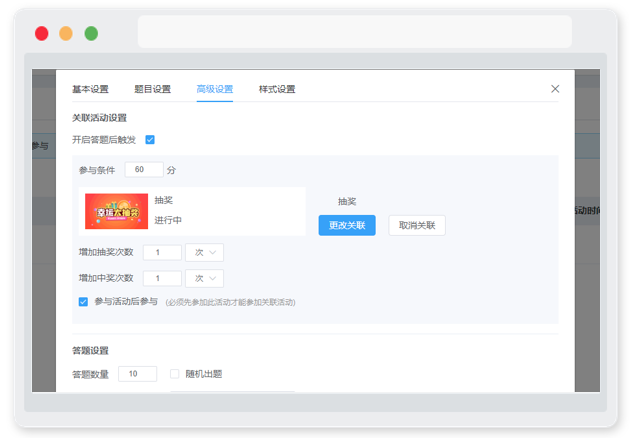Click the browser address bar
Image resolution: width=633 pixels, height=438 pixels.
[x=354, y=32]
